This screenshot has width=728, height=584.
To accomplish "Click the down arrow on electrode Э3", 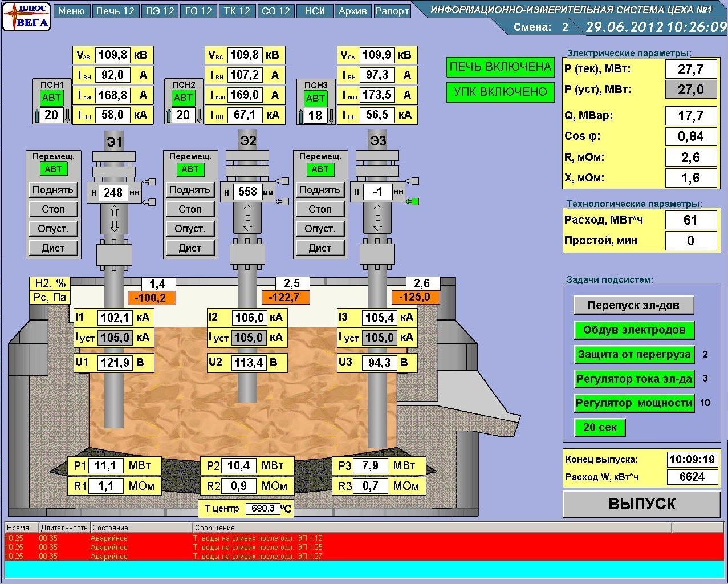I will [377, 225].
